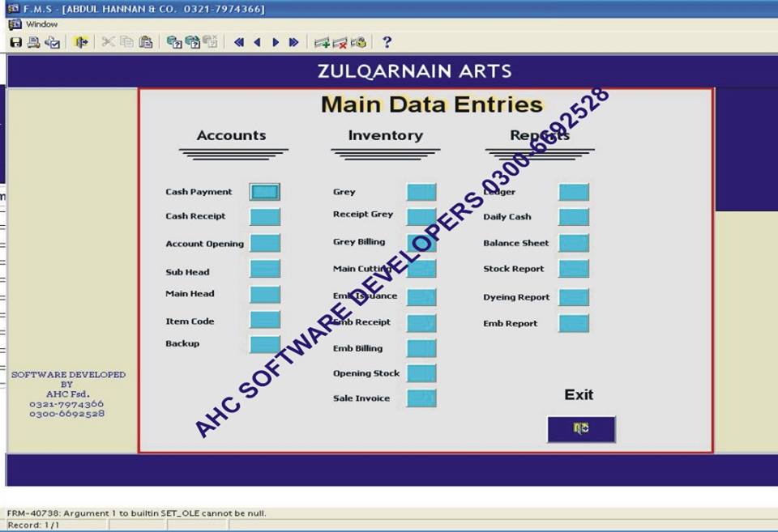778x532 pixels.
Task: Open the Opening Stock button
Action: point(421,373)
